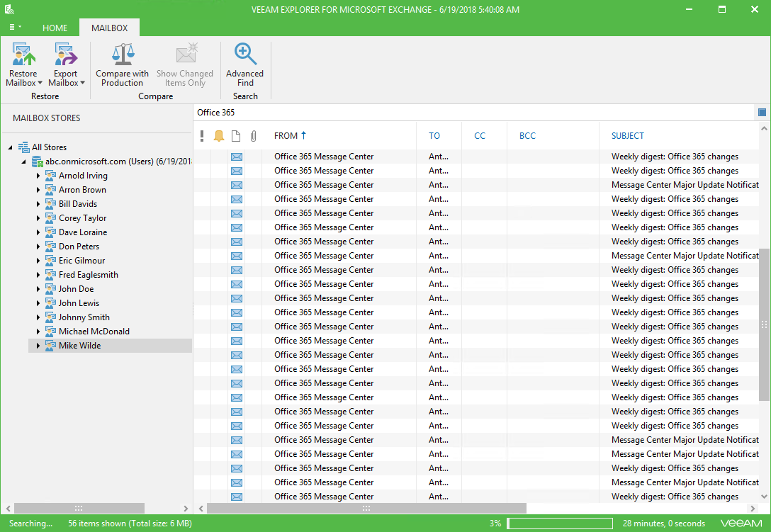Sort by the item type page column

coord(236,136)
